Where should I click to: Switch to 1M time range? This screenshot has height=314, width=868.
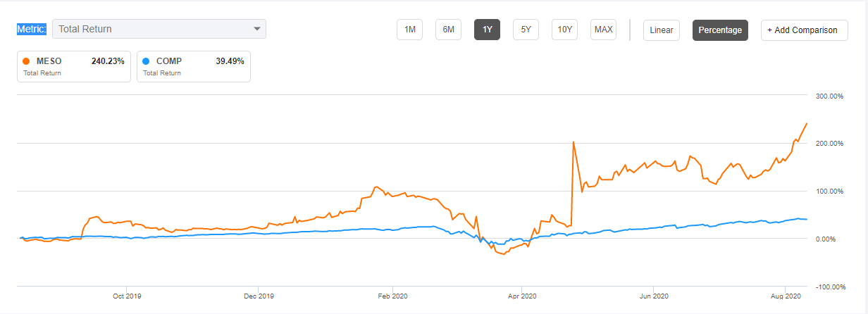pyautogui.click(x=409, y=30)
